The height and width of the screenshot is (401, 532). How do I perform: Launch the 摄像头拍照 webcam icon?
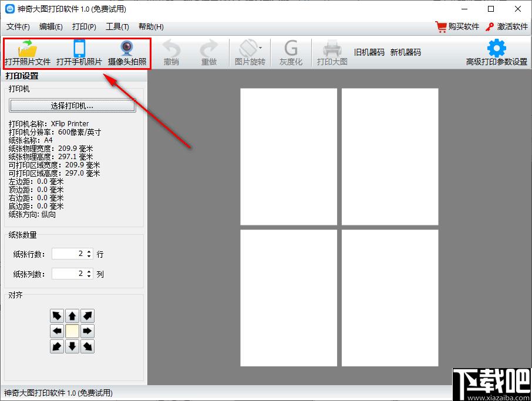tap(127, 48)
